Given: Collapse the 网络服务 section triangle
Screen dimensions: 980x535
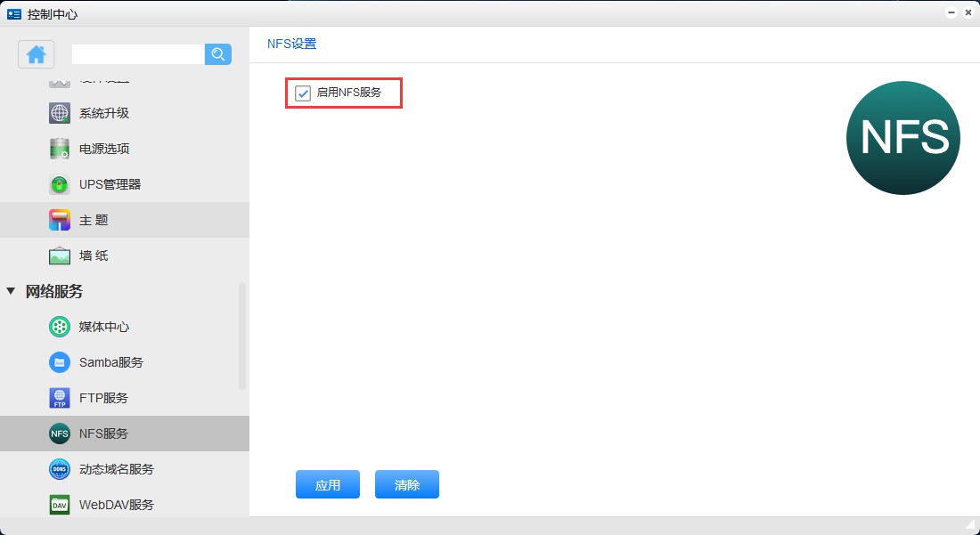Looking at the screenshot, I should click(x=11, y=291).
